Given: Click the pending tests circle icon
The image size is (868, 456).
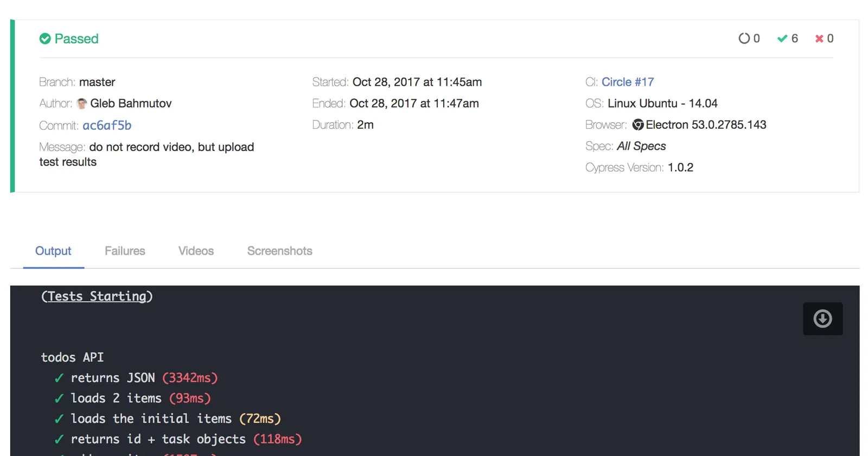Looking at the screenshot, I should tap(744, 39).
